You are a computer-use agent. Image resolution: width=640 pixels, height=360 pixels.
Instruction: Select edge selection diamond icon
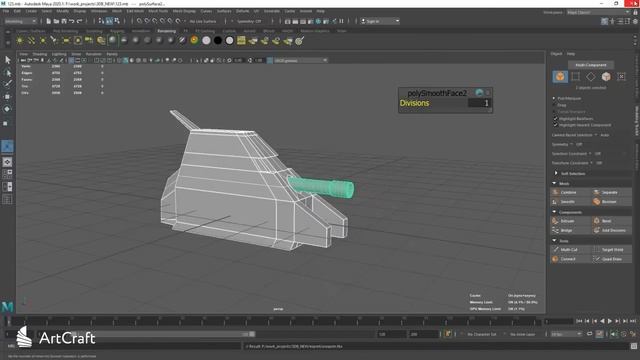click(x=591, y=76)
